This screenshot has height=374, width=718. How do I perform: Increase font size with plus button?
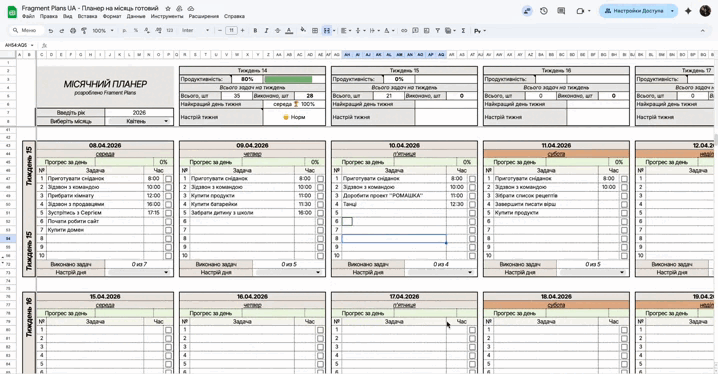click(242, 31)
